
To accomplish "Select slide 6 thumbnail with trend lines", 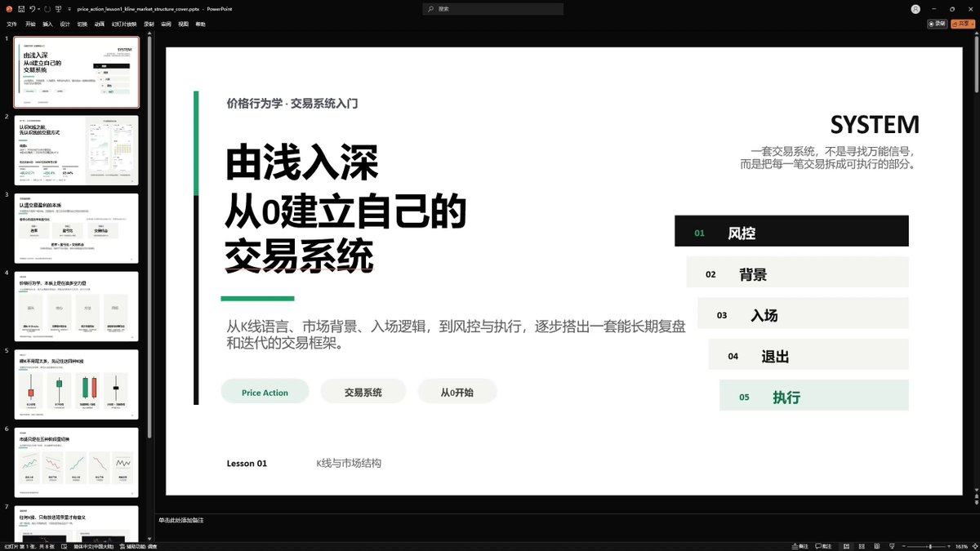I will pyautogui.click(x=77, y=463).
